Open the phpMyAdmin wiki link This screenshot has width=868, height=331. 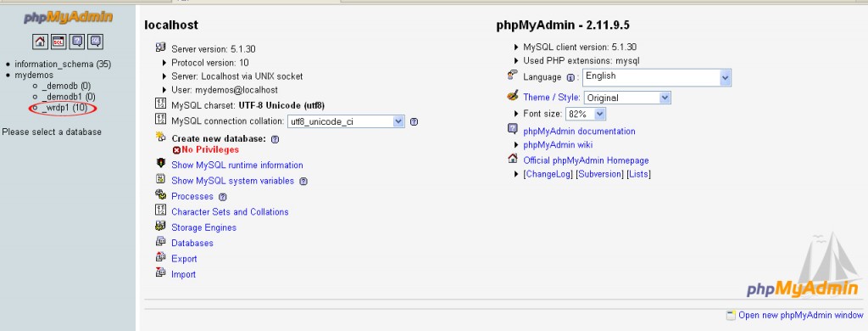[558, 145]
